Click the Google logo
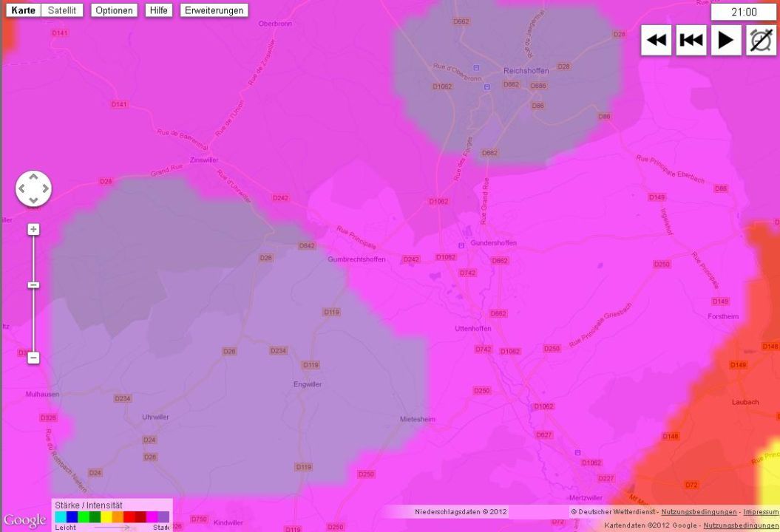The image size is (780, 532). point(25,520)
